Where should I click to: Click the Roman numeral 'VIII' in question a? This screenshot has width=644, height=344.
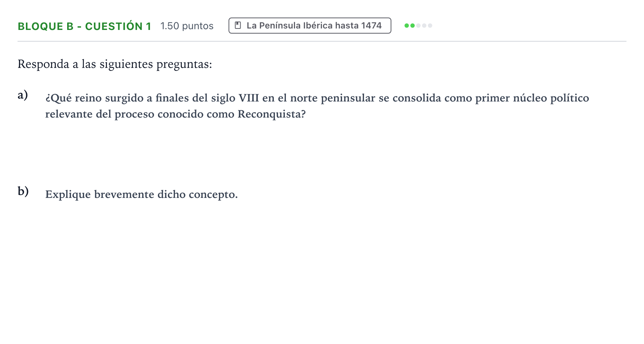249,98
